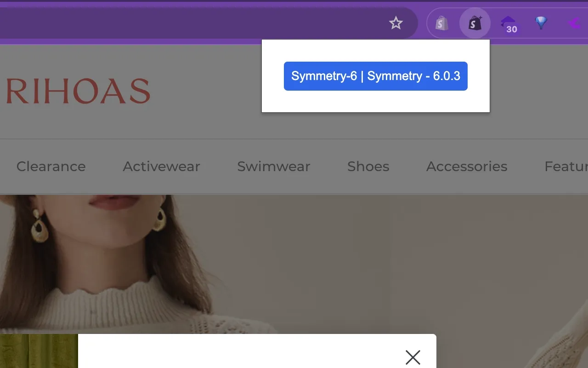The image size is (588, 368).
Task: Click the bookmark star icon
Action: pyautogui.click(x=396, y=23)
